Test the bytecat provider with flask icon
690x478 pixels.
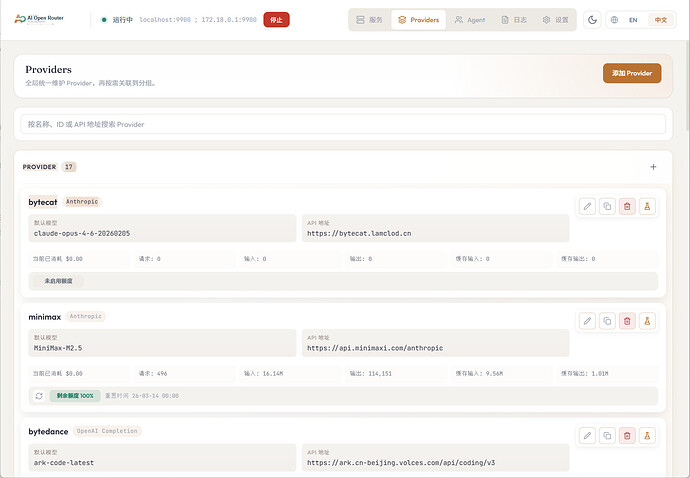tap(647, 206)
